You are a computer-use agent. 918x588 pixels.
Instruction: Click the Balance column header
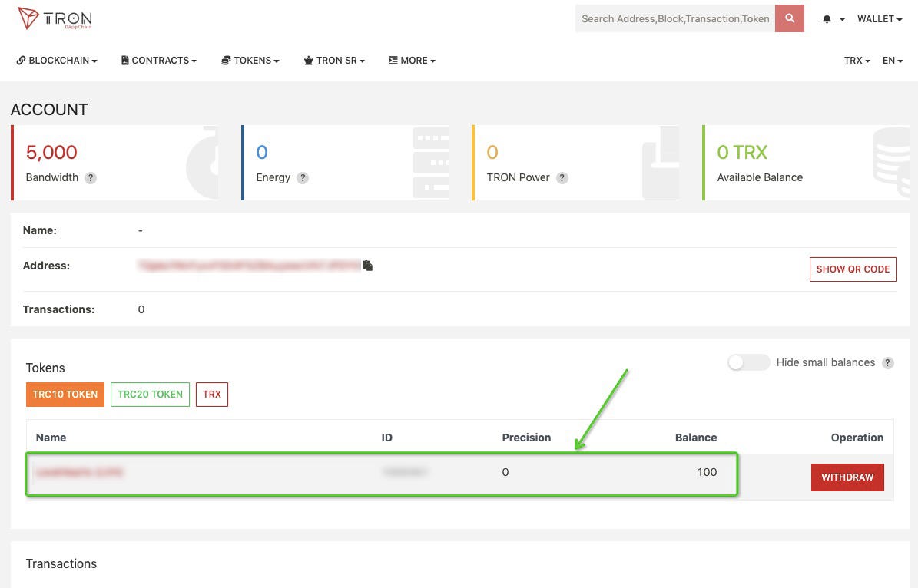tap(695, 438)
